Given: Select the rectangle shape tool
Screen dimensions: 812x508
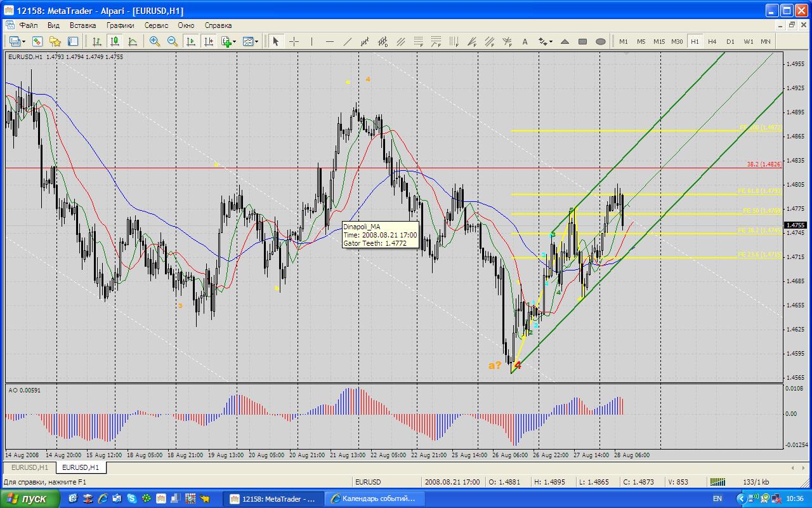Looking at the screenshot, I should 582,41.
